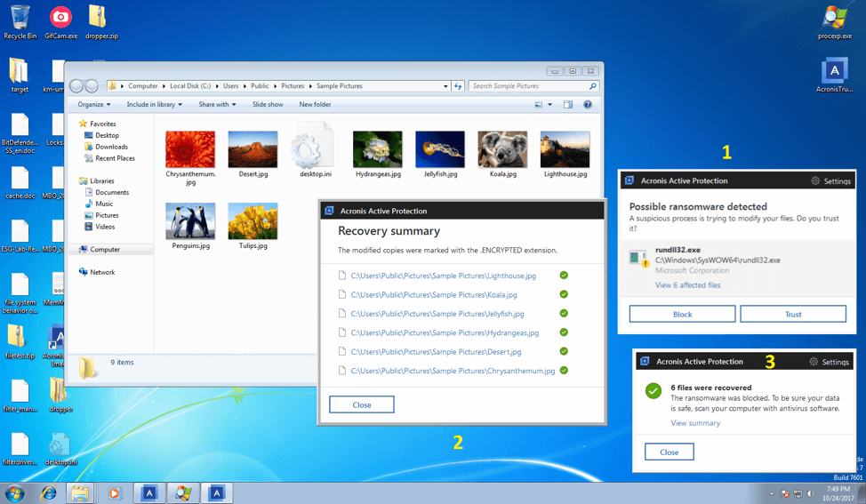Image resolution: width=866 pixels, height=504 pixels.
Task: Click New folder in Explorer toolbar
Action: [315, 104]
